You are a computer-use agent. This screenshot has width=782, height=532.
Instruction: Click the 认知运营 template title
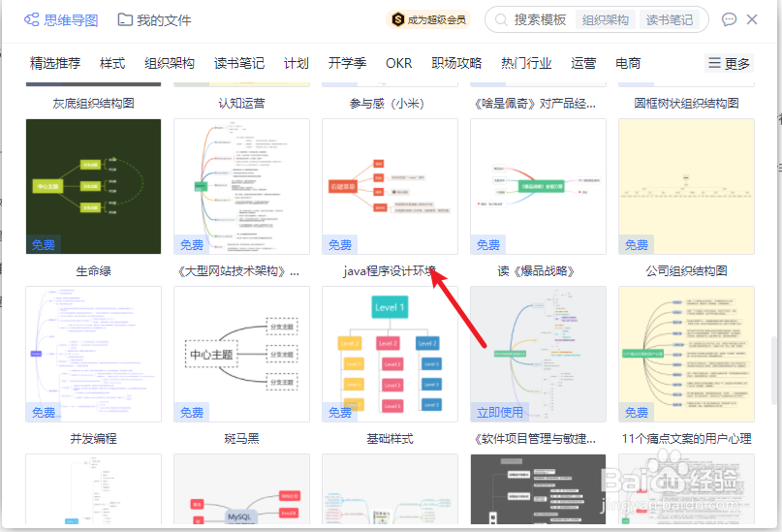(242, 104)
